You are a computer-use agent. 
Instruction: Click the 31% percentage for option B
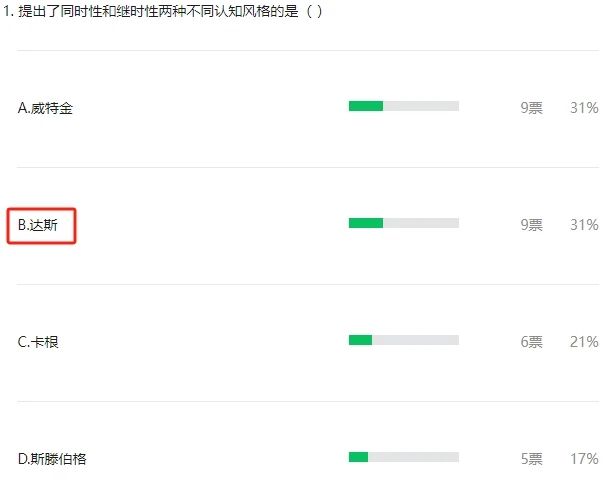click(x=584, y=225)
